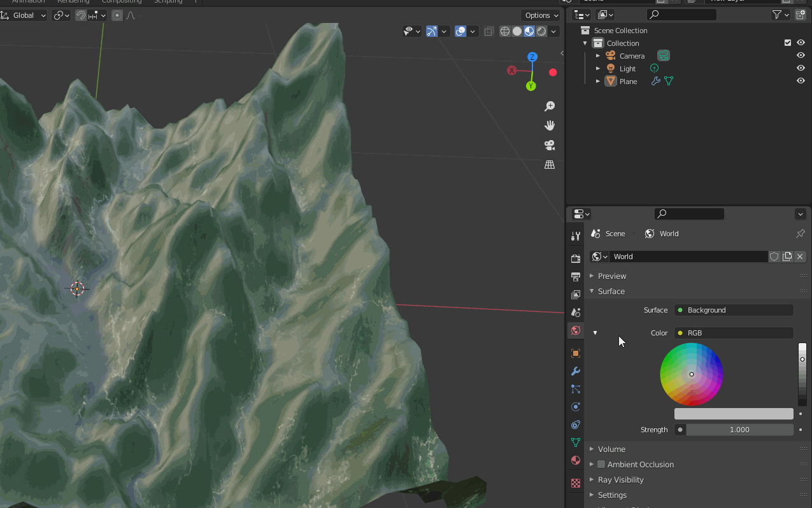This screenshot has width=812, height=508.
Task: Hide the Plane object via eye
Action: (x=801, y=81)
